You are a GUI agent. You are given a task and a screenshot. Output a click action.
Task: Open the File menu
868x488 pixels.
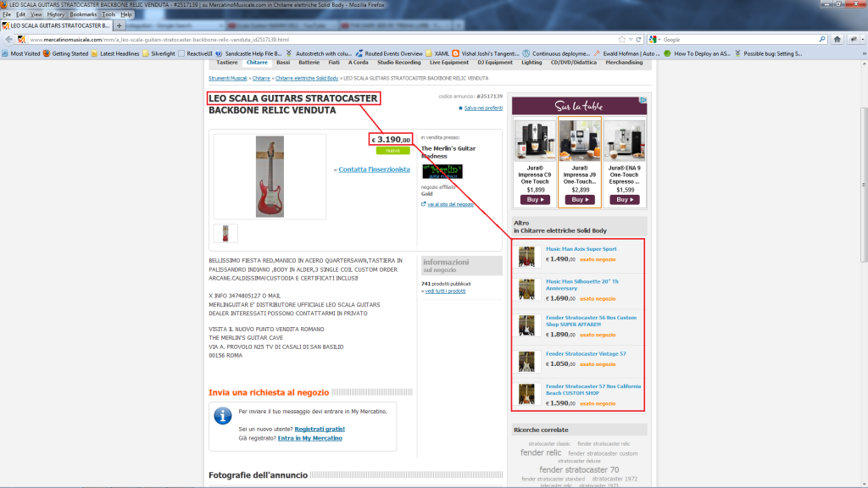point(7,14)
